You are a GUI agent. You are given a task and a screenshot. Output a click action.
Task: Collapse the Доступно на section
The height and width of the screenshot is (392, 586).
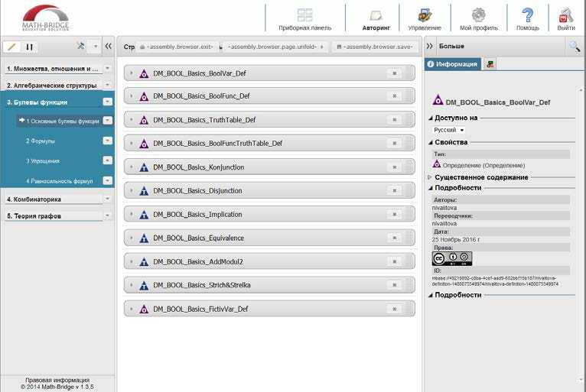430,118
